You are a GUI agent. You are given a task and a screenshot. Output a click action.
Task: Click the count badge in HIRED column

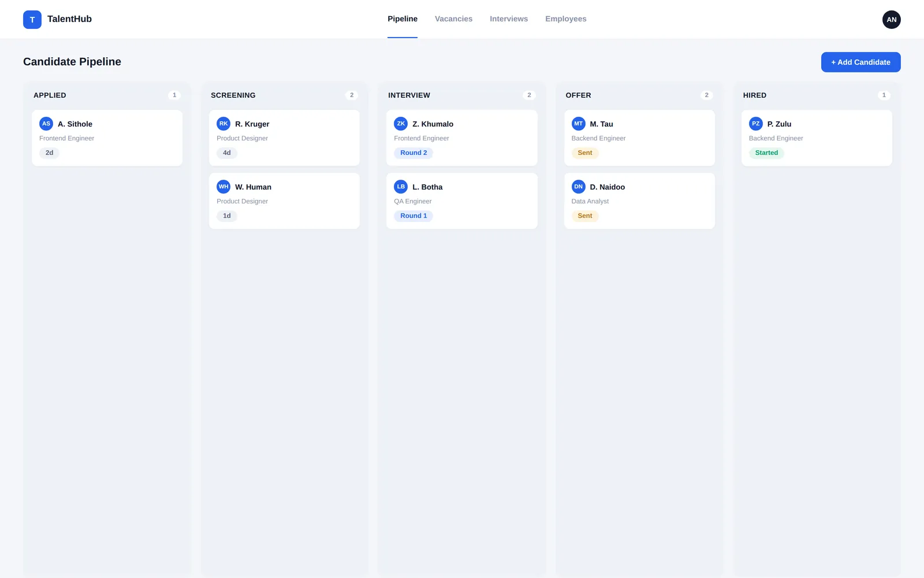884,95
